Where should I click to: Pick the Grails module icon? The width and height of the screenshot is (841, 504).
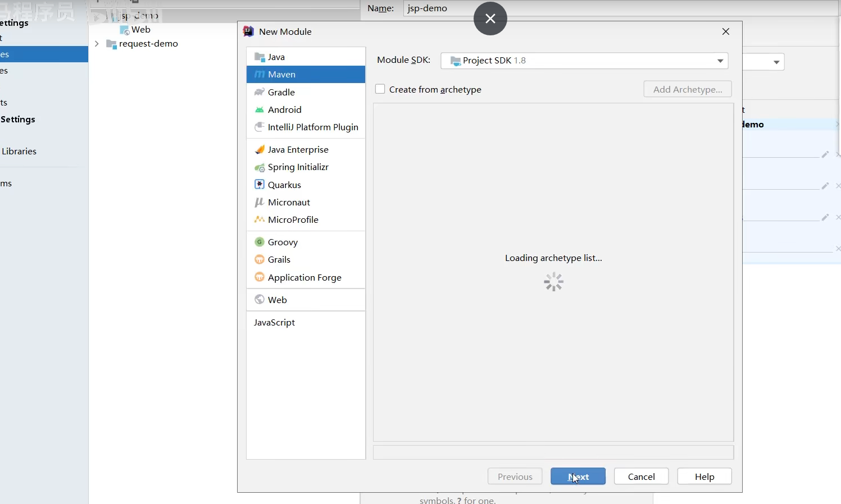tap(260, 259)
